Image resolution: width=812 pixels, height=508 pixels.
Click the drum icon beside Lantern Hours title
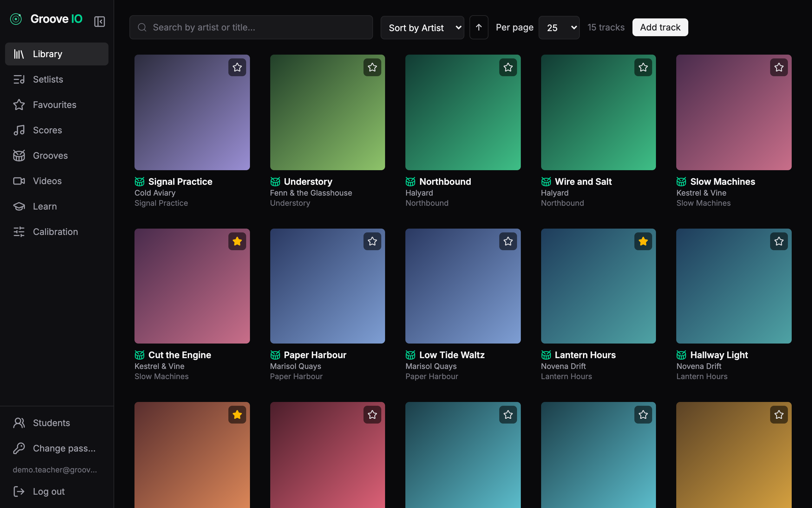tap(546, 355)
